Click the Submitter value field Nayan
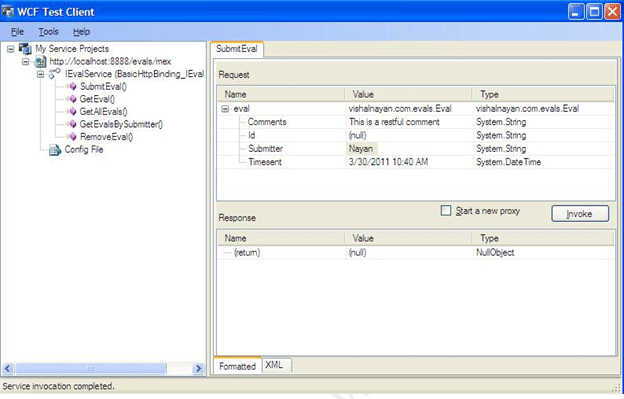Screen dimensions: 624x399 pos(361,149)
